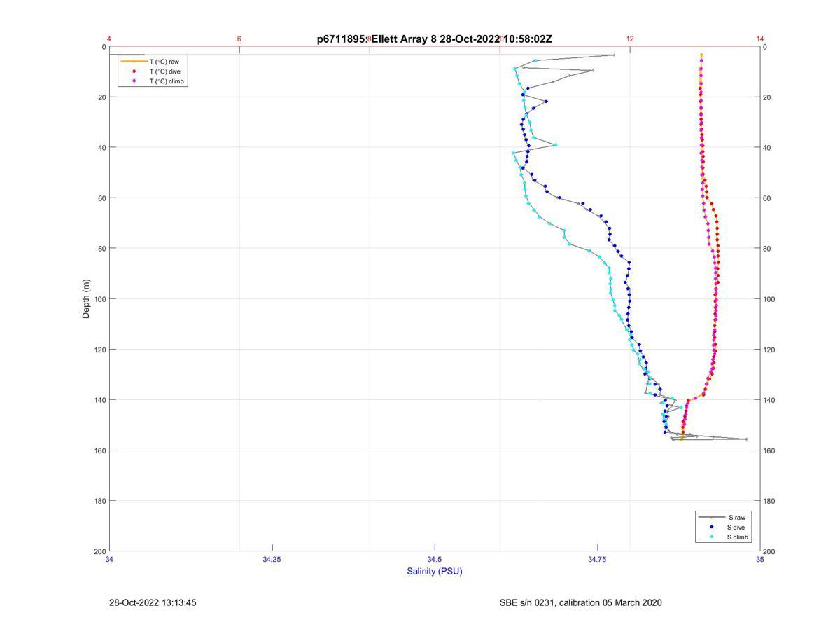Viewport: 840px width, 620px height.
Task: Click the 100 tick on the right depth axis
Action: click(769, 299)
